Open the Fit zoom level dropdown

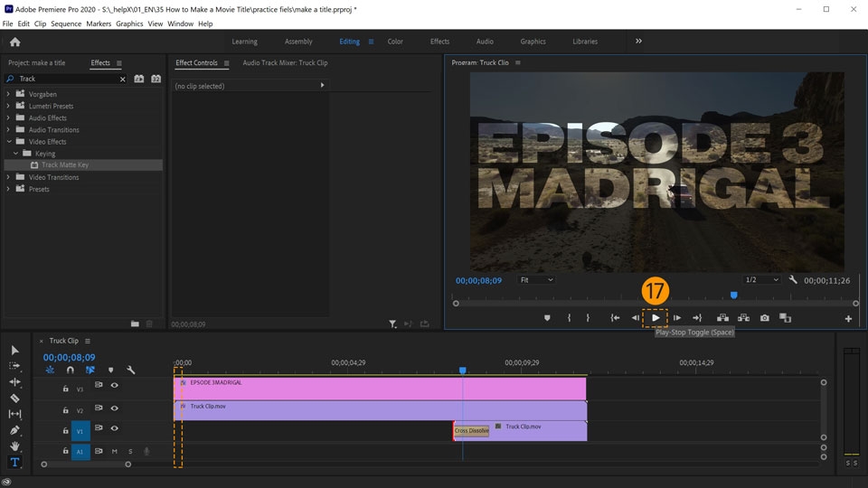click(x=536, y=280)
